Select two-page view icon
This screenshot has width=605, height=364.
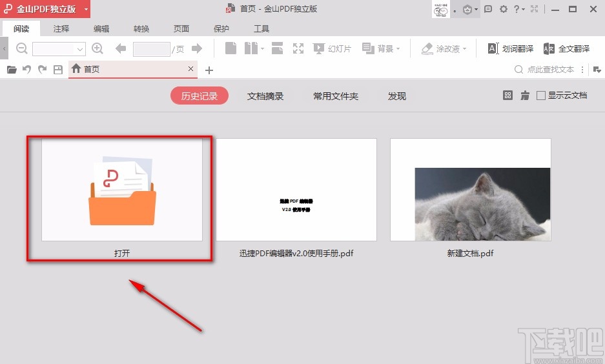tap(251, 48)
